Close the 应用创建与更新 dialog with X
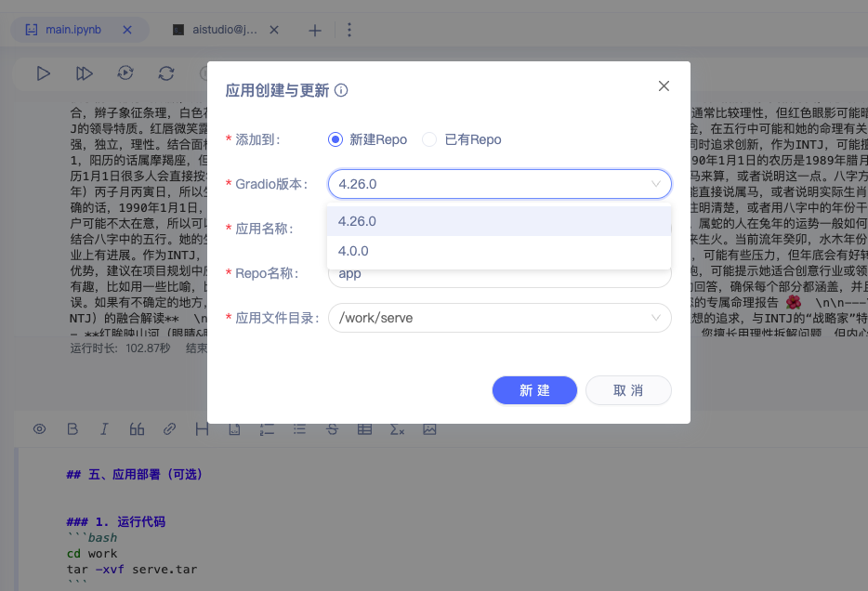This screenshot has width=868, height=591. pyautogui.click(x=664, y=85)
